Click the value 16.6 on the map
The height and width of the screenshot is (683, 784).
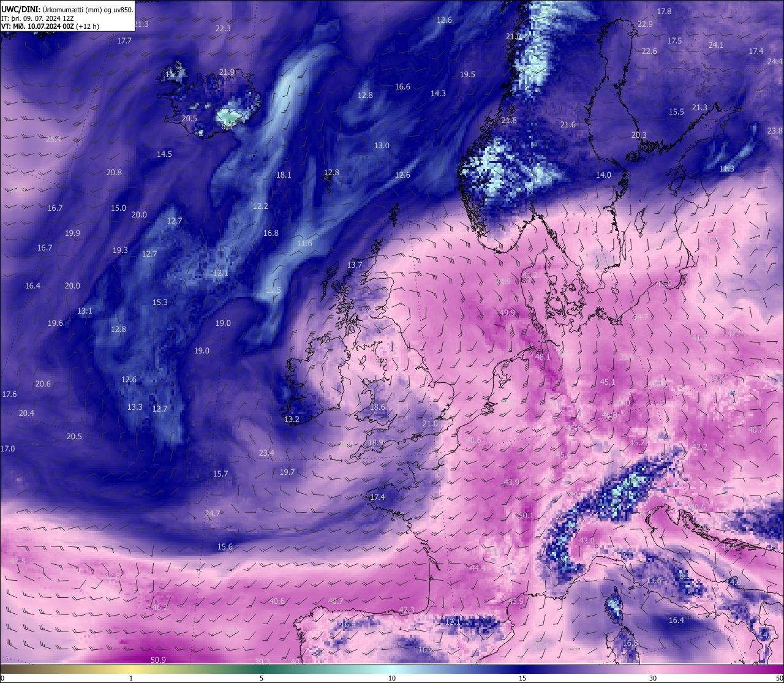coord(402,86)
